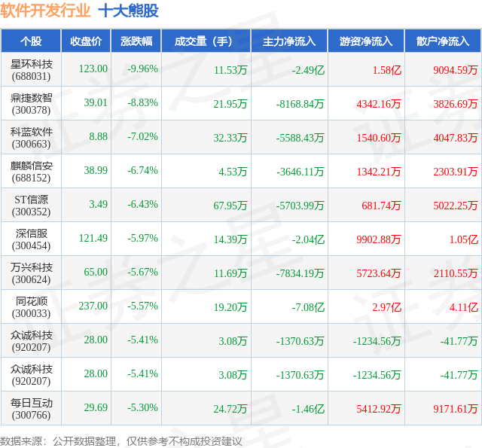482x448 pixels.
Task: Click the 万兴科技 (300624) stock name
Action: click(32, 273)
